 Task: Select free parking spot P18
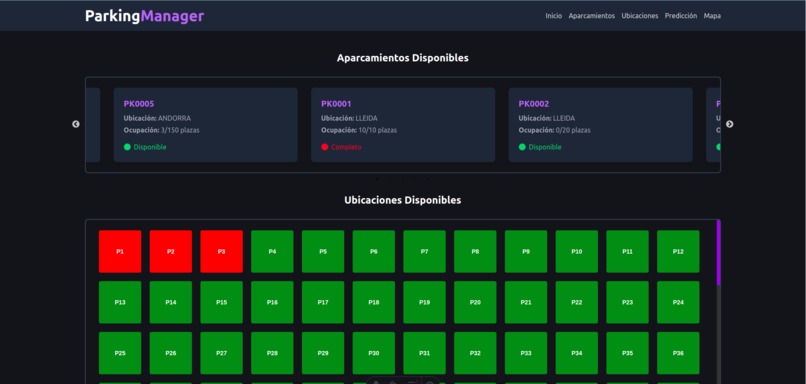pyautogui.click(x=374, y=302)
